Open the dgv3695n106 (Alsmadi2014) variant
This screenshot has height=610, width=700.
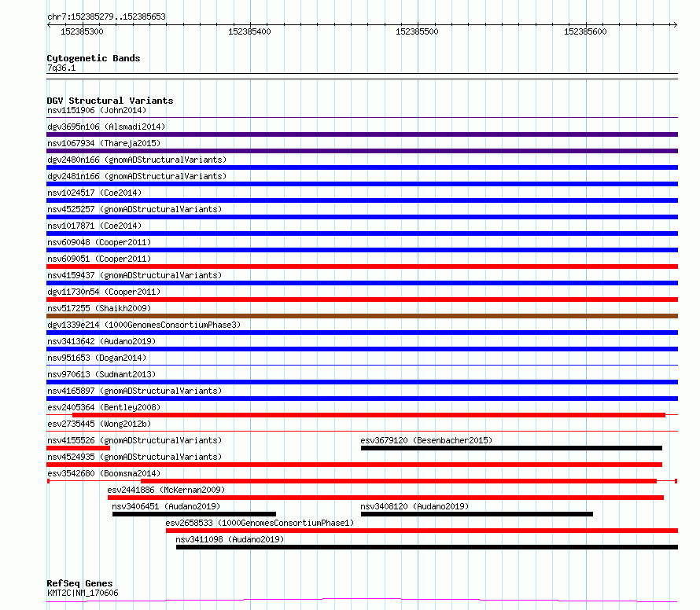click(106, 127)
